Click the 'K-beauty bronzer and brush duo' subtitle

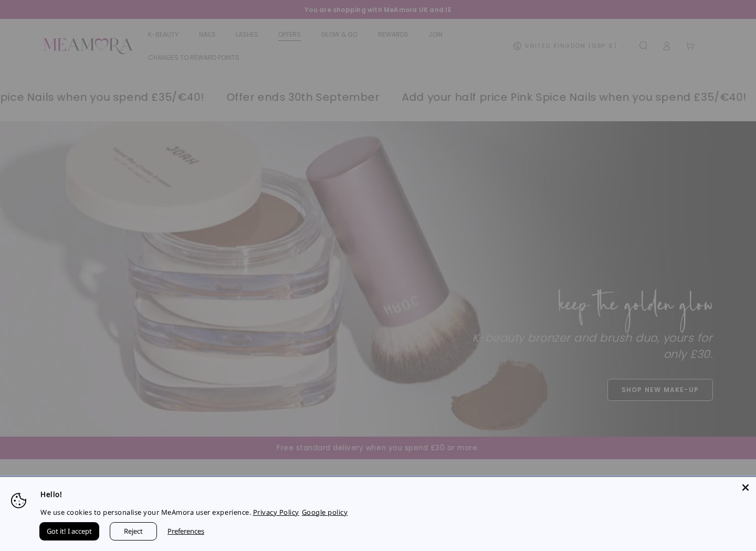point(593,346)
